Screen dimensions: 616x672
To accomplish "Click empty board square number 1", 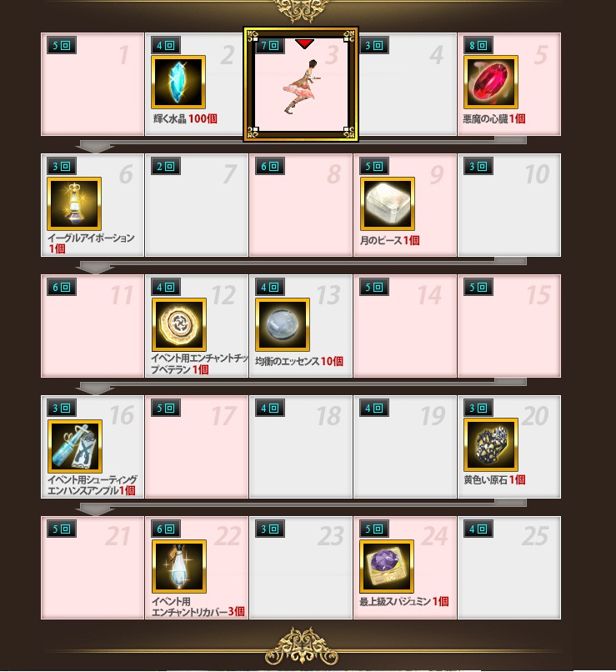I will [x=93, y=84].
